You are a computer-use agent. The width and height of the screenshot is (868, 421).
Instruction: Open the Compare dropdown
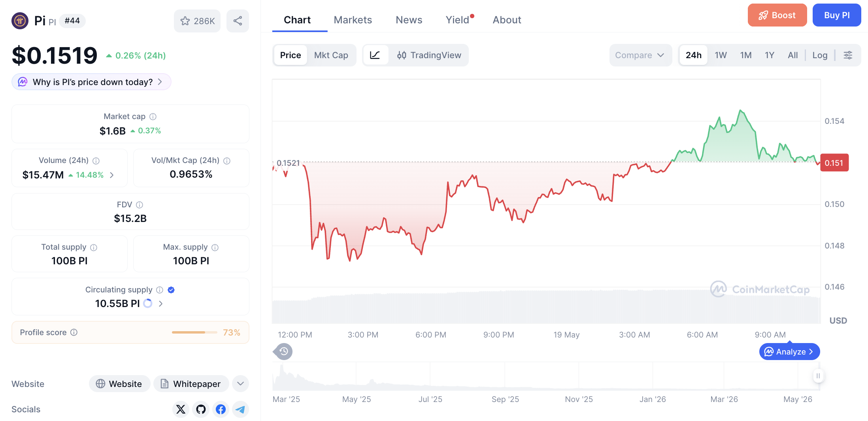coord(640,55)
